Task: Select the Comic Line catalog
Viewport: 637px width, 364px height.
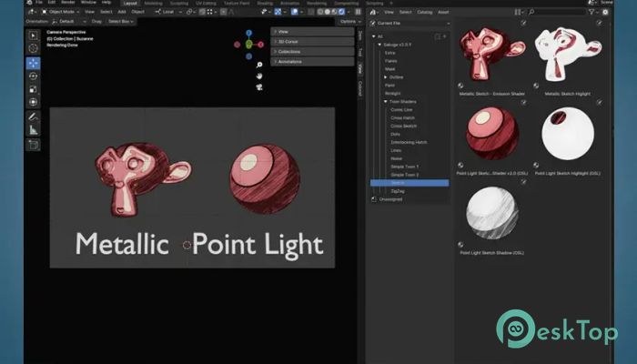Action: (x=401, y=110)
